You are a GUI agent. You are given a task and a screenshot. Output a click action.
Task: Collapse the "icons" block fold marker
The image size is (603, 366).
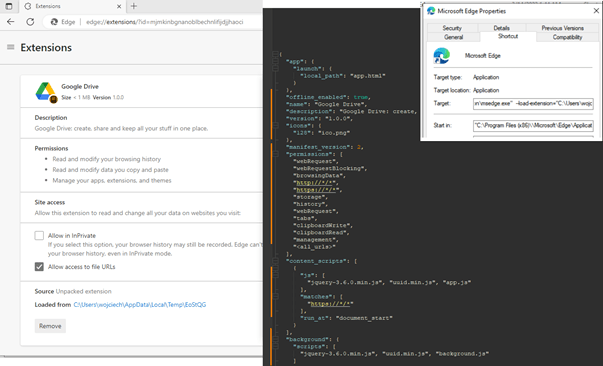[275, 125]
